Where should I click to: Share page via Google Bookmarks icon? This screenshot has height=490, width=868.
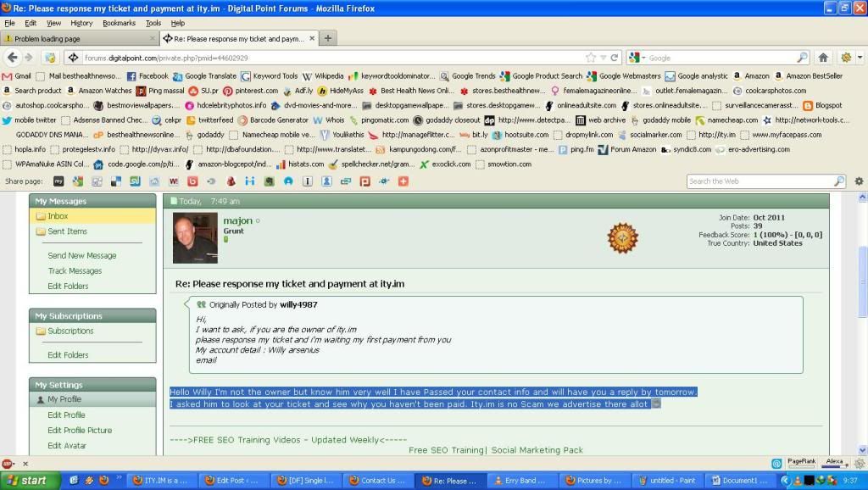click(x=77, y=181)
